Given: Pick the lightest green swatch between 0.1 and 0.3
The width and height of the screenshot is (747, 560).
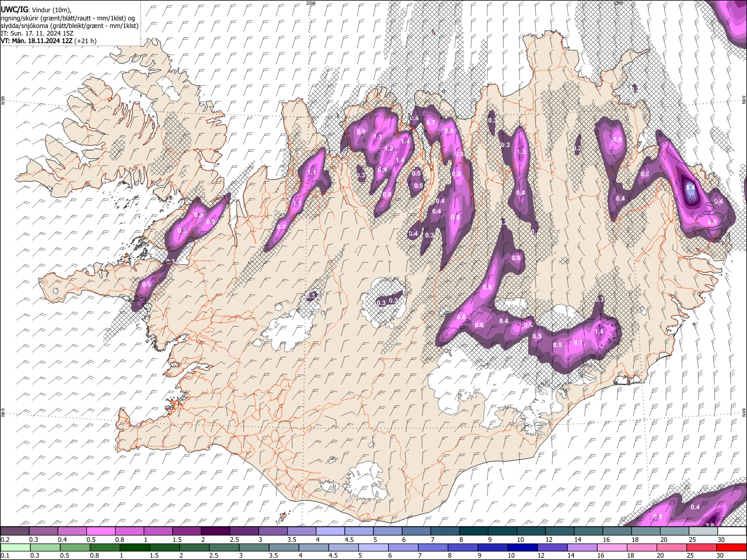Looking at the screenshot, I should point(15,547).
